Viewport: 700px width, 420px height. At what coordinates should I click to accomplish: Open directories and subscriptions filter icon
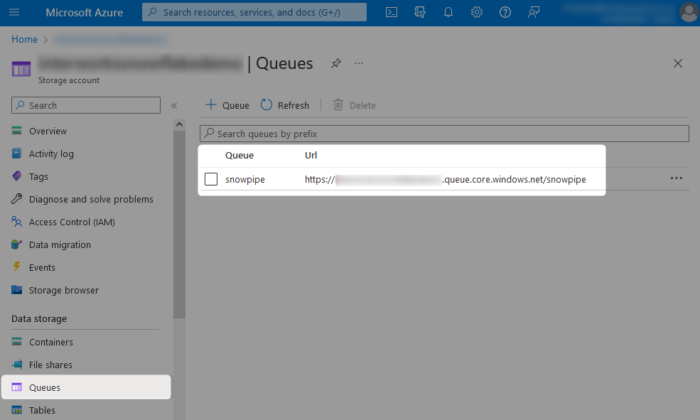coord(420,12)
